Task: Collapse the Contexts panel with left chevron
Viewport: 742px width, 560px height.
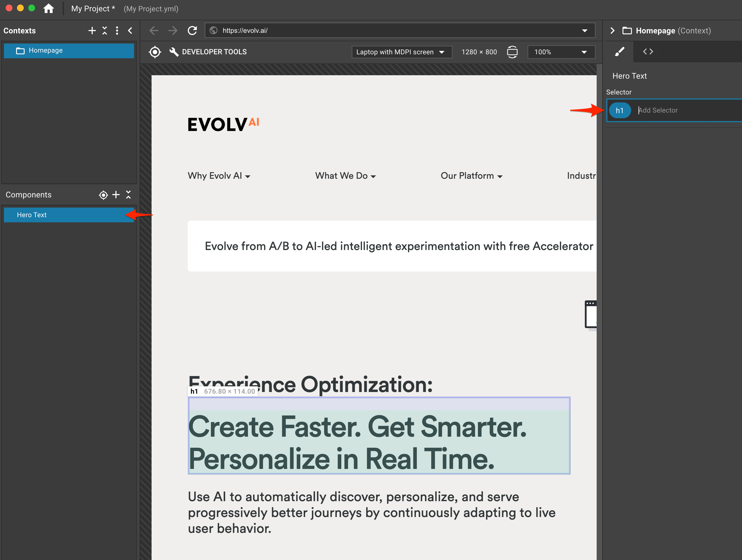Action: tap(130, 31)
